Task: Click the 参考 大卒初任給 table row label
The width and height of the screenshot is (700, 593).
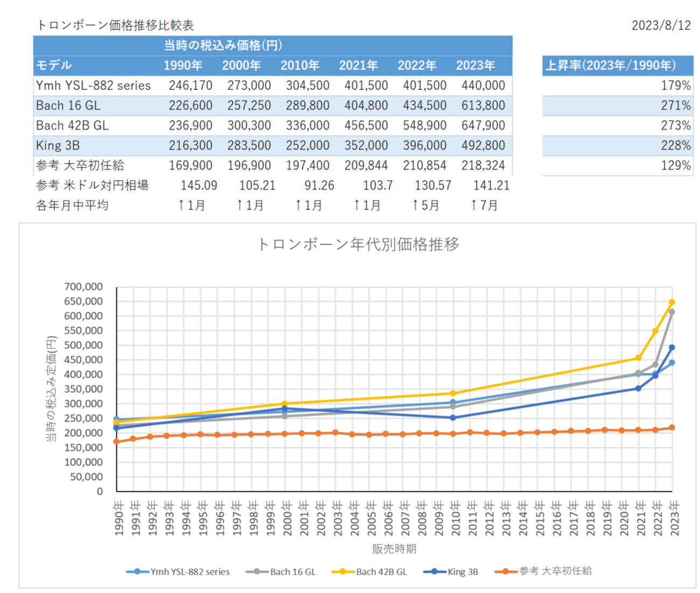Action: pos(80,165)
